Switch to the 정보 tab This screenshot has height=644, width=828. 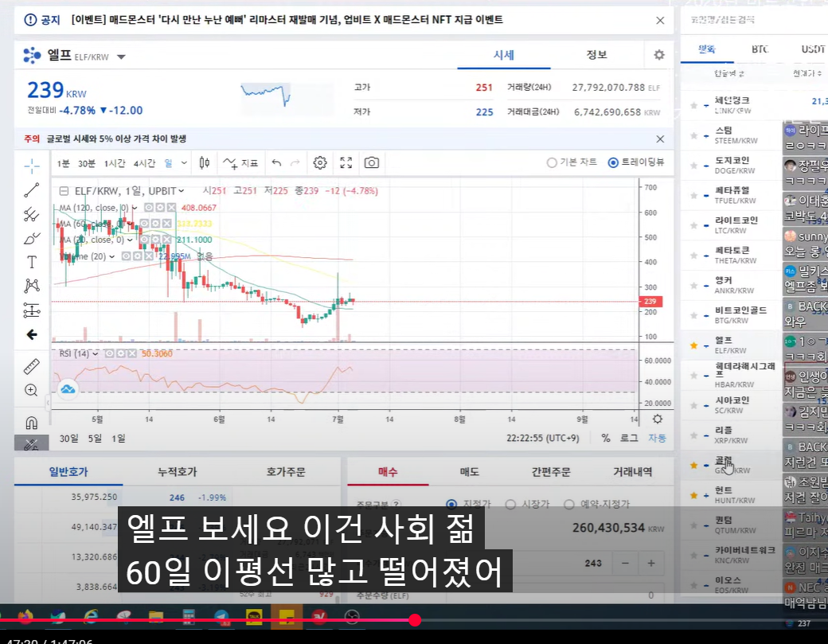[x=596, y=55]
